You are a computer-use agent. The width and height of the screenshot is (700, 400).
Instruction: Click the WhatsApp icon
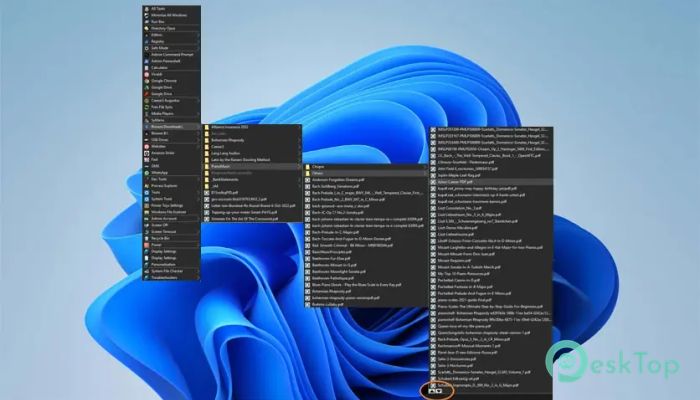(x=146, y=173)
